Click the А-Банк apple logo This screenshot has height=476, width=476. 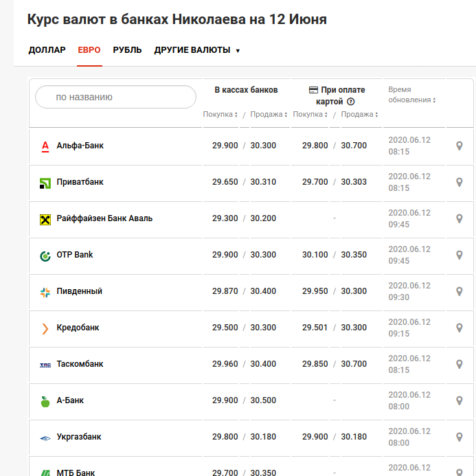(45, 402)
